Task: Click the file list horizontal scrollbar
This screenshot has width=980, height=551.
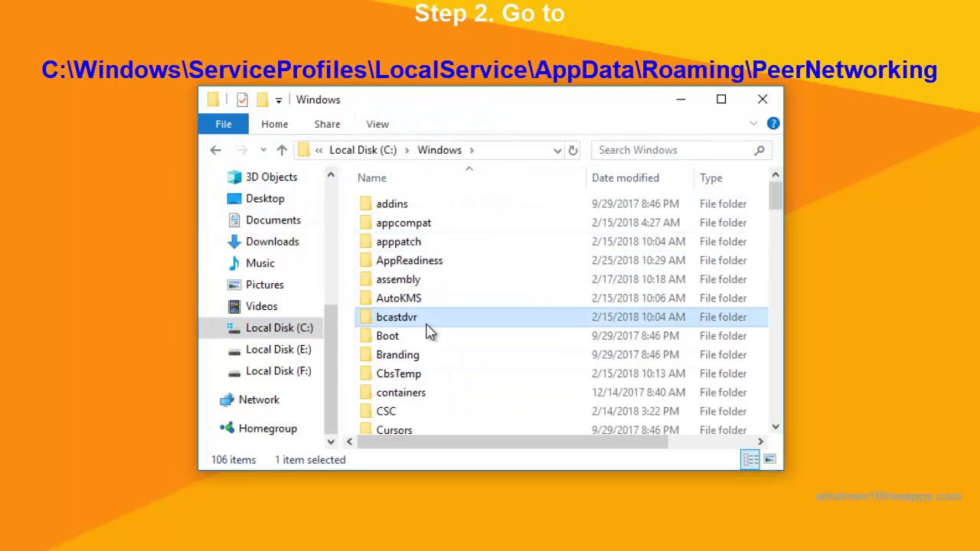Action: [511, 442]
